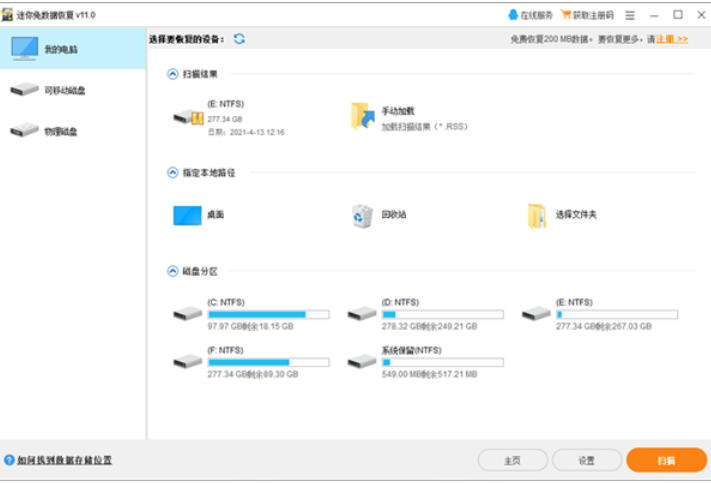Minimize the data recovery window

[654, 15]
